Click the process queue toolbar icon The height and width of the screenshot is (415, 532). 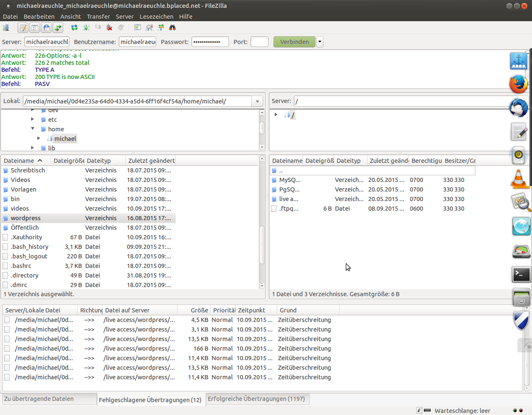click(x=86, y=28)
